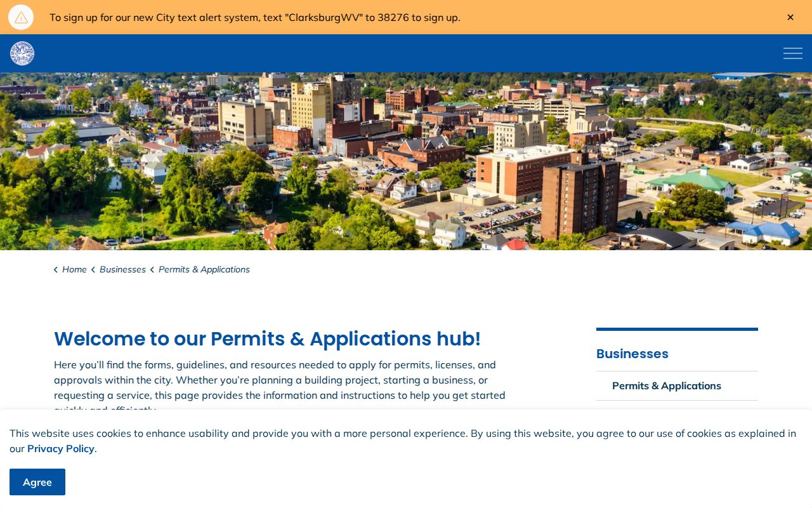The width and height of the screenshot is (812, 508).
Task: Open Businesses sidebar heading link
Action: 632,354
